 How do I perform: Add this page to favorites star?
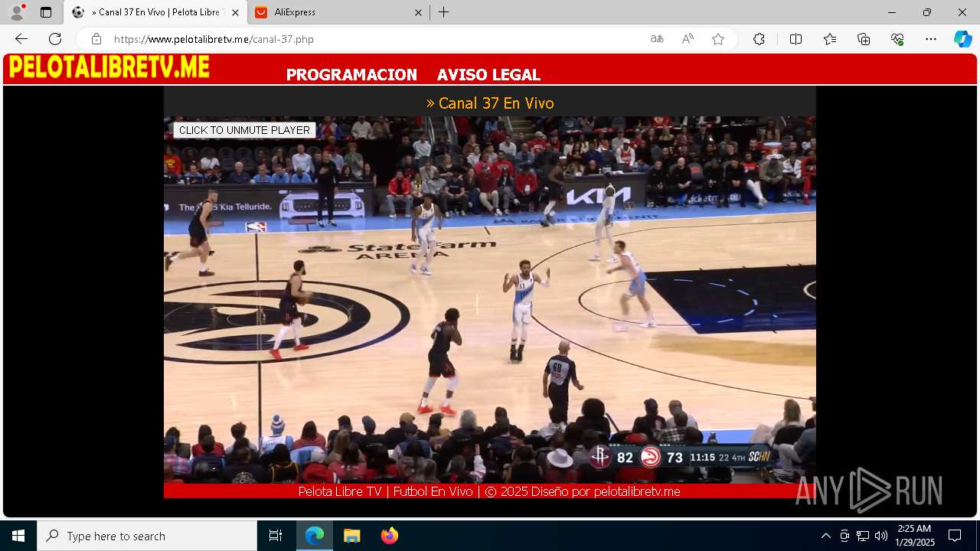(718, 39)
